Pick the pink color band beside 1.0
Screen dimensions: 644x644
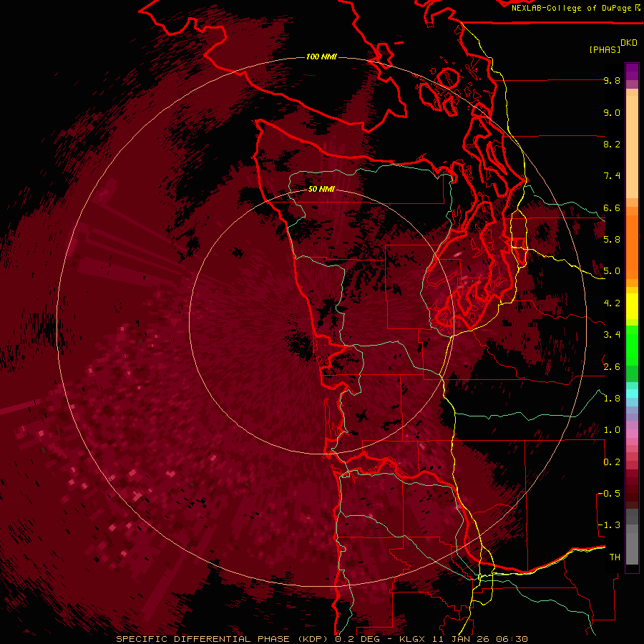pyautogui.click(x=632, y=434)
